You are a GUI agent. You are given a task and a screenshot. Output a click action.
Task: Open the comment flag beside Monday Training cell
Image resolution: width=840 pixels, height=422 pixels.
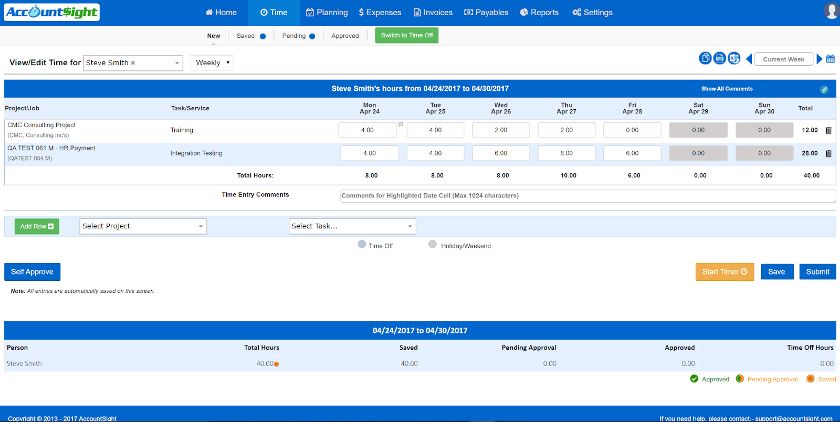pos(401,125)
